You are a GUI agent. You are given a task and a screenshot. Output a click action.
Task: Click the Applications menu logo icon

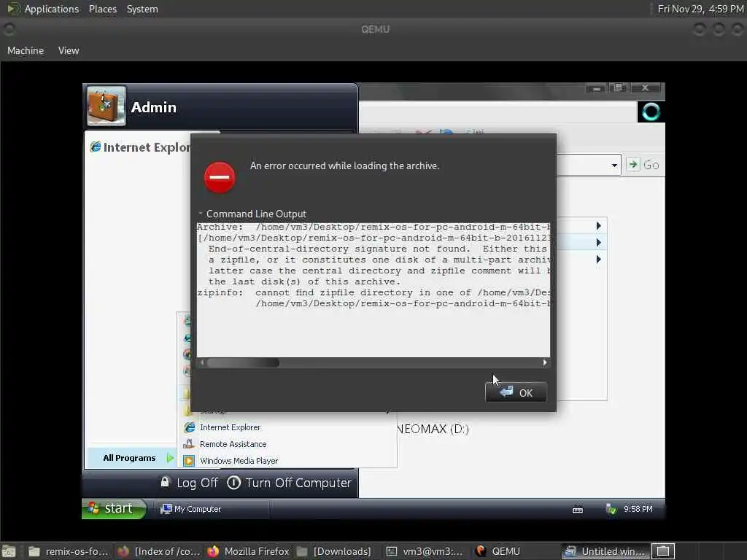click(13, 9)
